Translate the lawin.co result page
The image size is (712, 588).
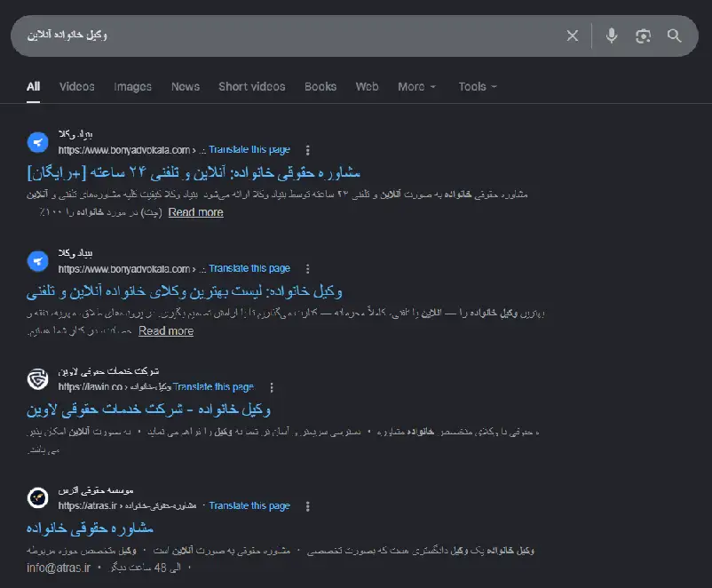coord(213,386)
